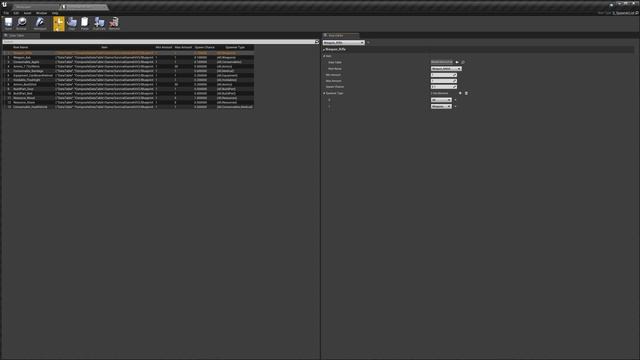Click the Reimport toolbar icon
Viewport: 640px width, 360px height.
pos(40,23)
